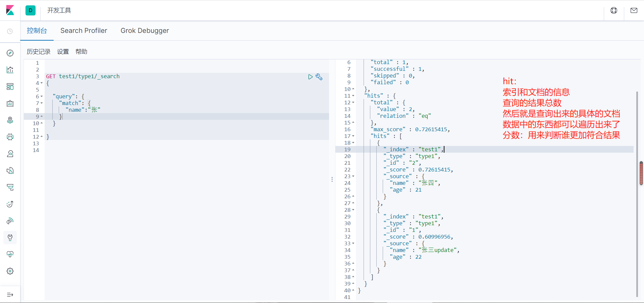Open the D space avatar
The height and width of the screenshot is (303, 644).
[31, 10]
